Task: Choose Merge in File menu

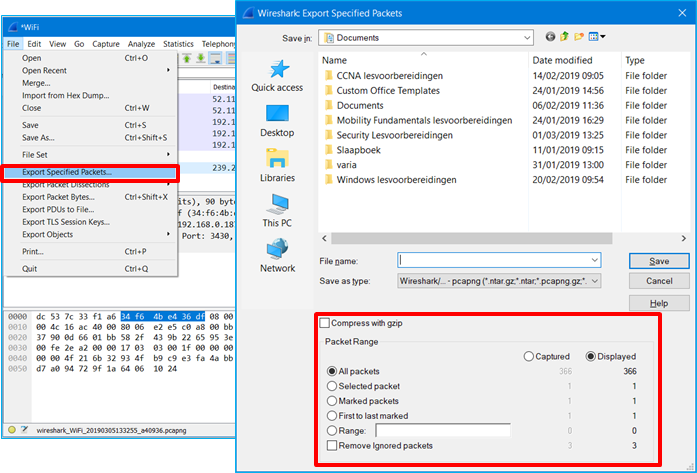Action: point(91,83)
